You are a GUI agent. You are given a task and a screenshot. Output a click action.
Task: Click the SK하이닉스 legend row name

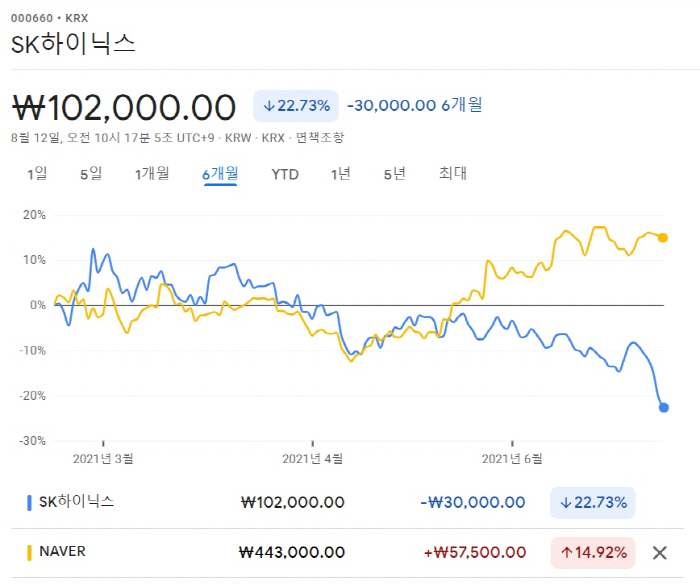click(x=76, y=502)
